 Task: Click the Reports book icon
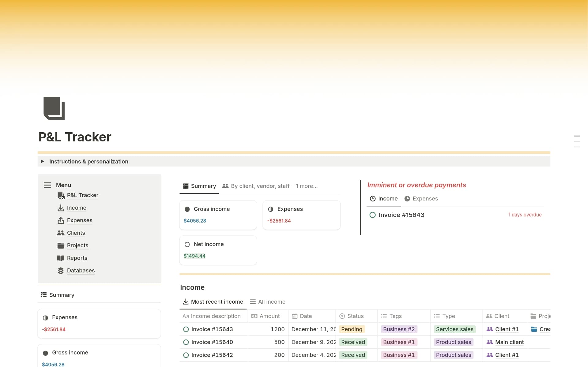point(61,258)
